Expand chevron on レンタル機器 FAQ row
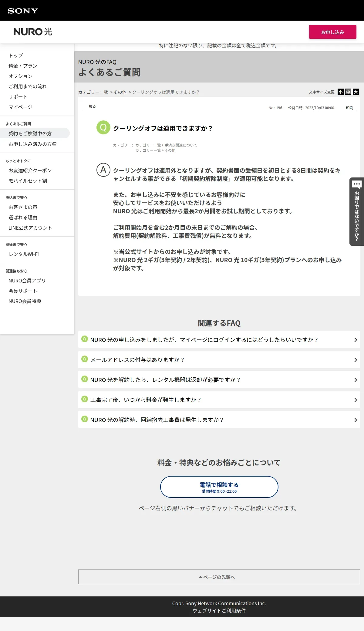364x631 pixels. (x=356, y=380)
